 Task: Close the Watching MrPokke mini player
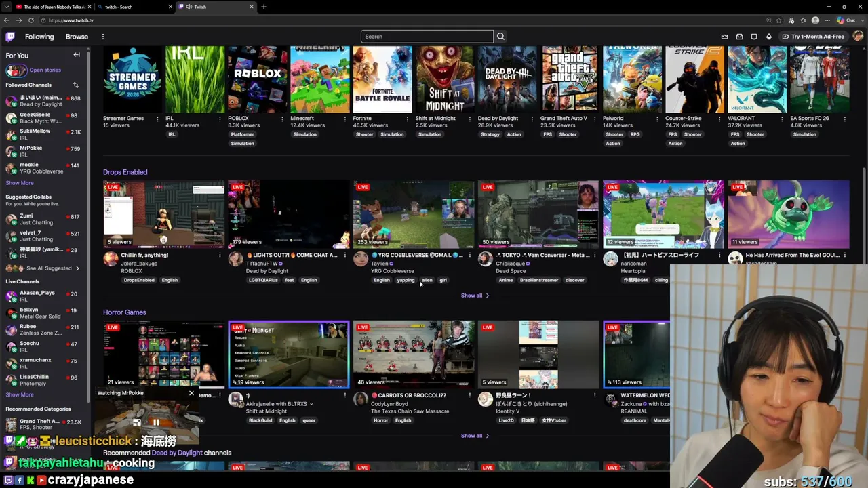click(x=191, y=393)
